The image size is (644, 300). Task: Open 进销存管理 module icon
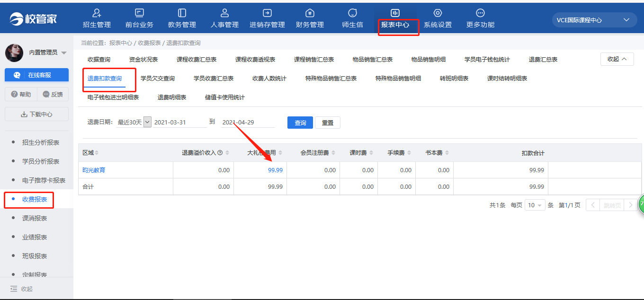click(267, 13)
